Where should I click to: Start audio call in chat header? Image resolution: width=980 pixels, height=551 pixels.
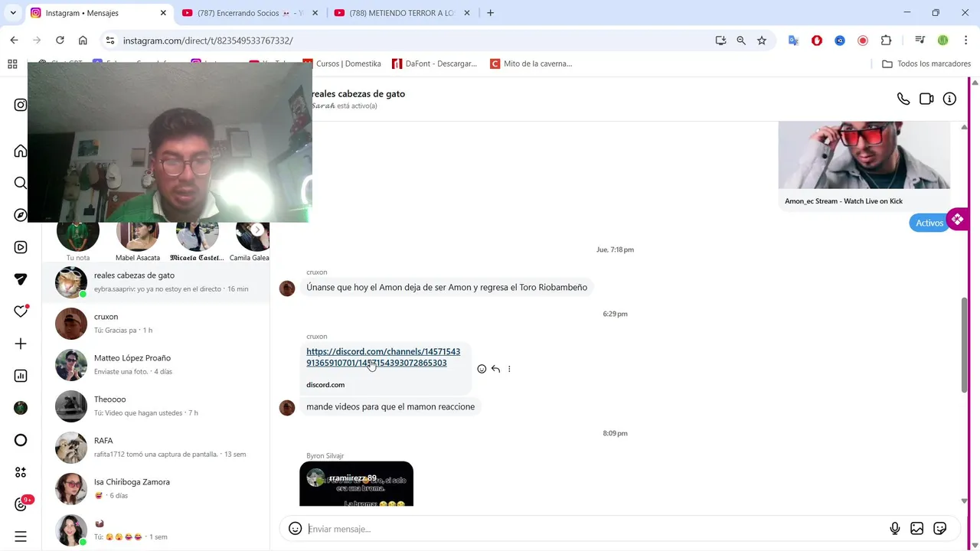point(903,99)
